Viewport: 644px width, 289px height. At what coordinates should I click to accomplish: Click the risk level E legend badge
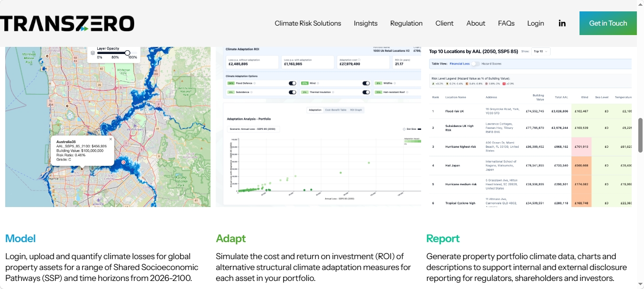coord(503,83)
